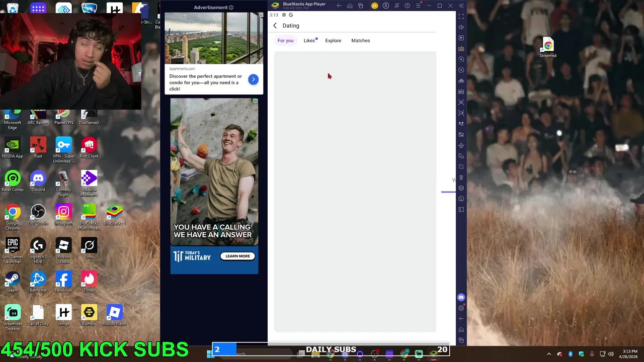The width and height of the screenshot is (644, 362).
Task: Open the Apartments.com ad image
Action: point(214,38)
